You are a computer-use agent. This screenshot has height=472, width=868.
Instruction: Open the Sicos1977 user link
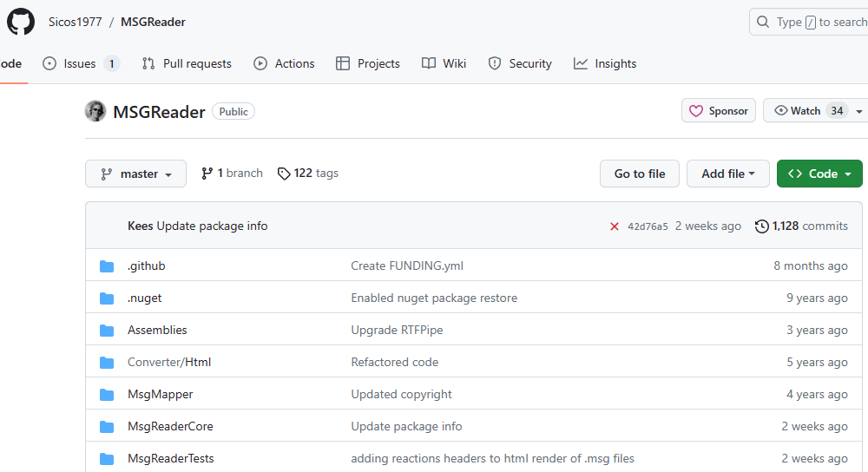tap(76, 23)
